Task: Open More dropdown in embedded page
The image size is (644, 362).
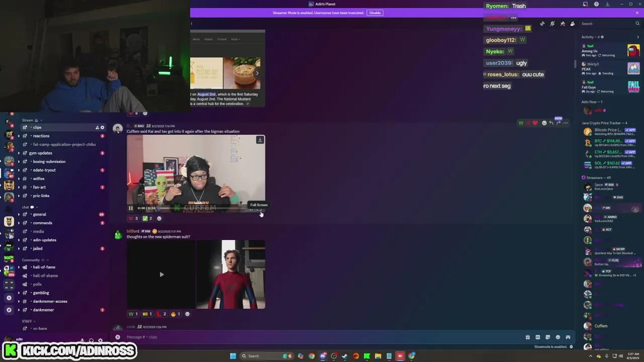Action: click(235, 39)
